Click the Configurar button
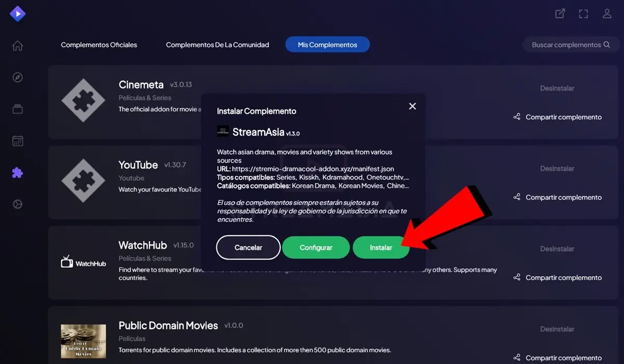This screenshot has height=364, width=624. tap(316, 248)
